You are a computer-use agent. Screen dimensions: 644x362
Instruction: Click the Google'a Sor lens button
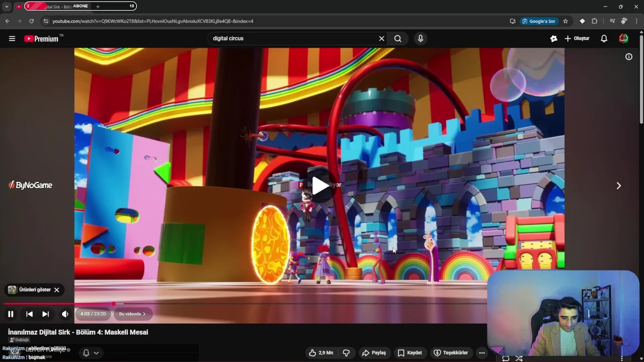pos(539,21)
